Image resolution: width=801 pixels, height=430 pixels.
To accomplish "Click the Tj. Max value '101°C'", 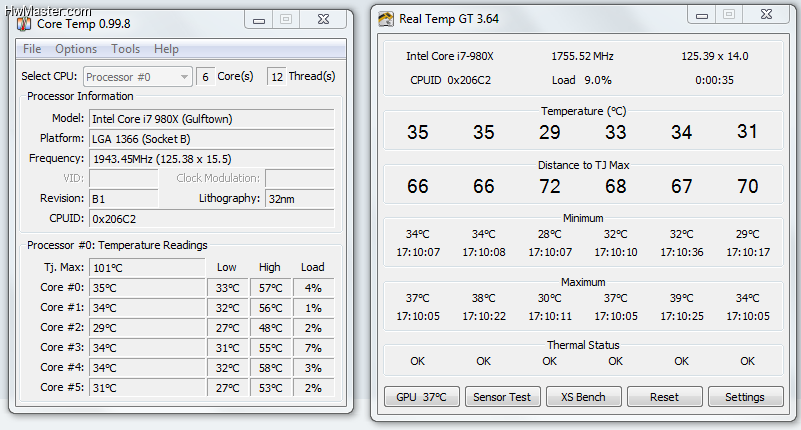I will [x=147, y=268].
